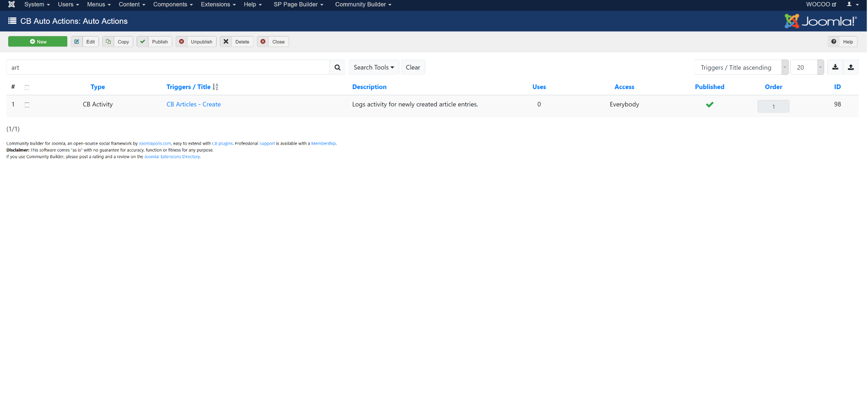Viewport: 868px width, 418px height.
Task: Open the Membership footer link
Action: 323,143
